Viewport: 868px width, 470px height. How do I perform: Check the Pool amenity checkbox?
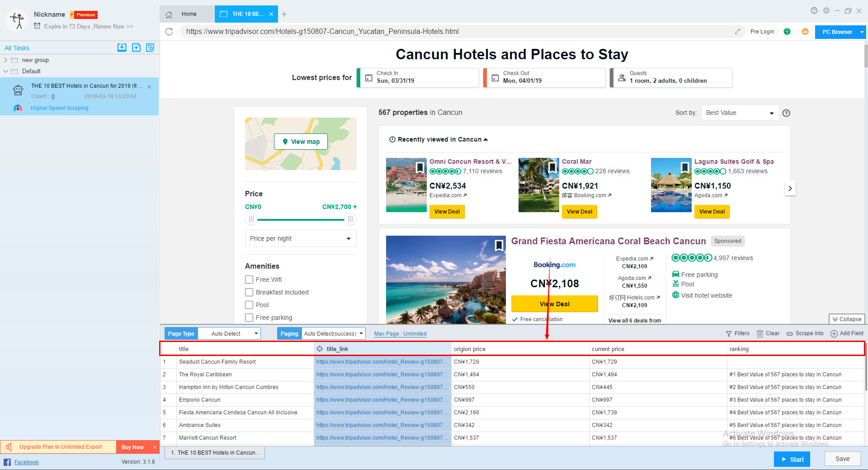(x=249, y=305)
